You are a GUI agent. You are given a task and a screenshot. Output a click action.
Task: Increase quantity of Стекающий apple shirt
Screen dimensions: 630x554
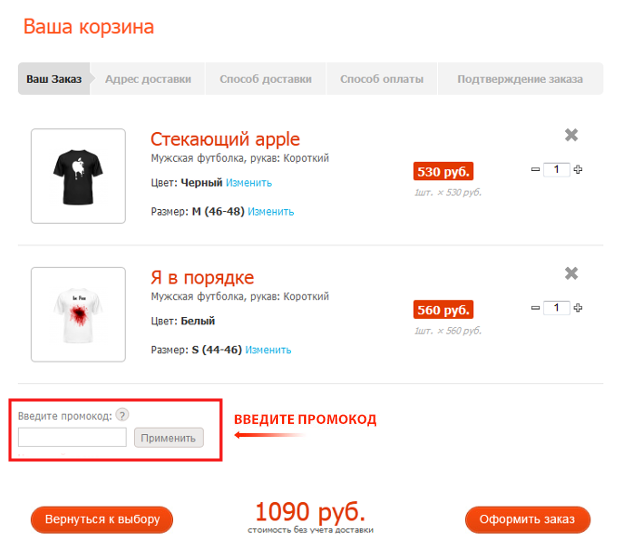[x=578, y=170]
